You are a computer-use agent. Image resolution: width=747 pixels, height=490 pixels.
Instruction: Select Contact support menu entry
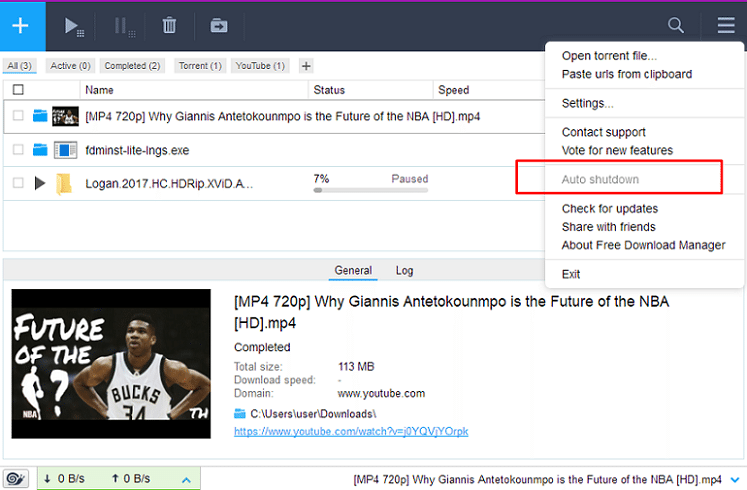point(603,132)
